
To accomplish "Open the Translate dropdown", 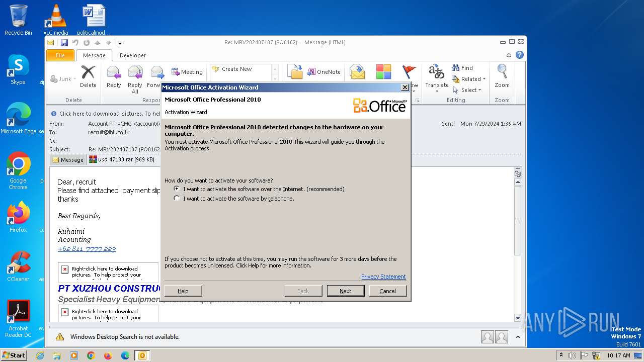I will 437,79.
